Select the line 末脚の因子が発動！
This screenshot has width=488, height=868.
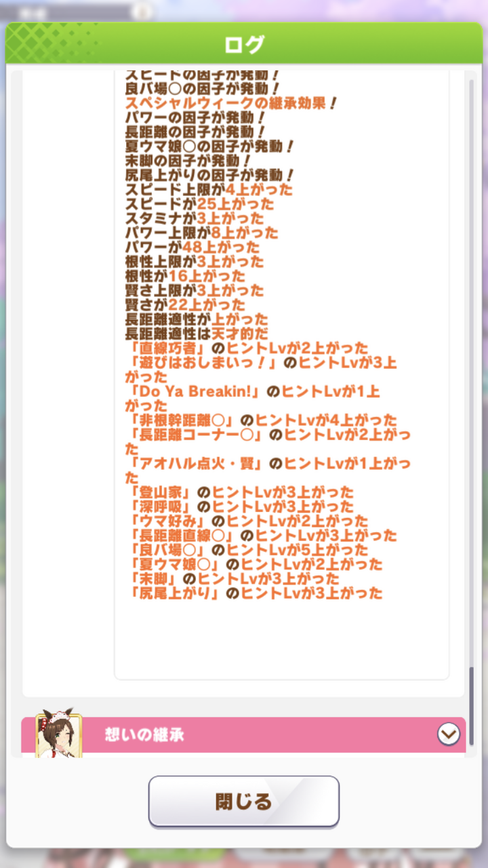pyautogui.click(x=188, y=160)
